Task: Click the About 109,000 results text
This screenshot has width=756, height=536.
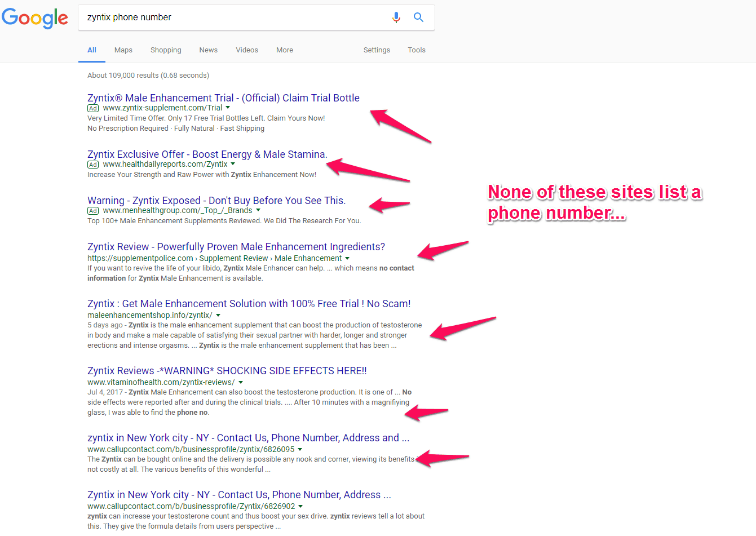Action: [x=148, y=75]
